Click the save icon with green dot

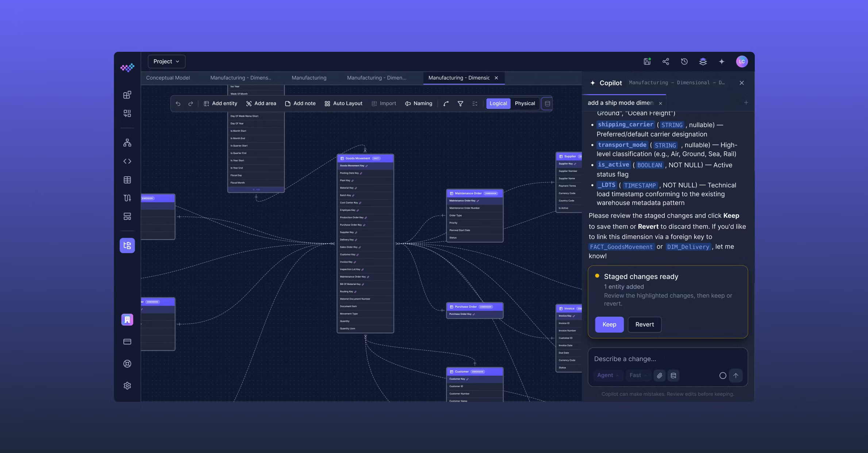click(647, 61)
